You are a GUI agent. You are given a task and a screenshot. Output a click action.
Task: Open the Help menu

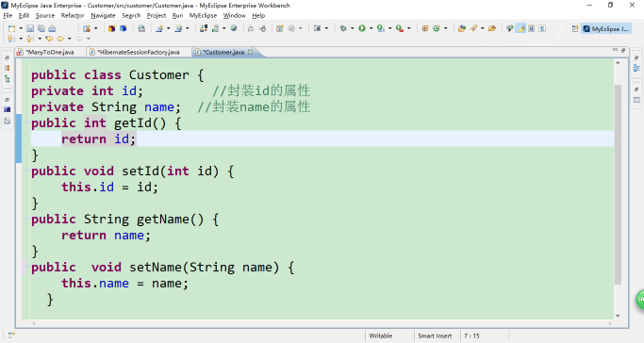[x=258, y=16]
